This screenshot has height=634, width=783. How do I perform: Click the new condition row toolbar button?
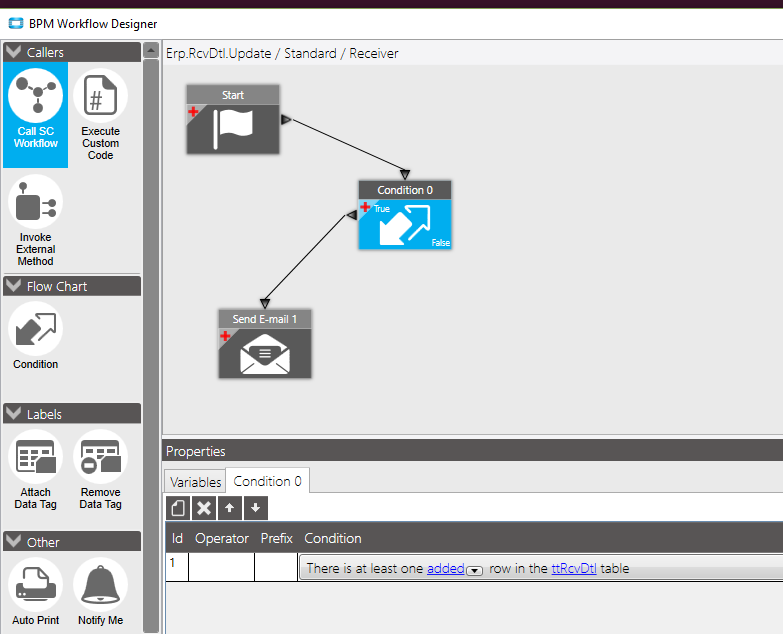click(178, 508)
